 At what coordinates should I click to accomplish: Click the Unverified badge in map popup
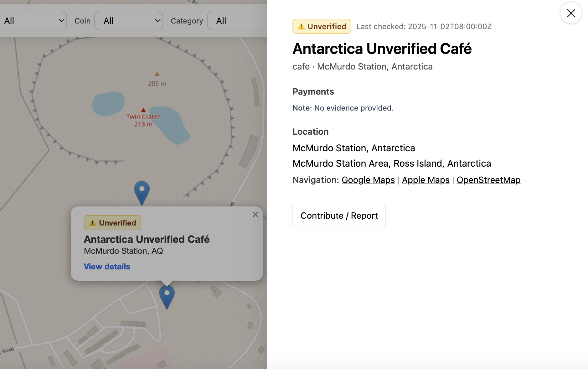pos(112,223)
